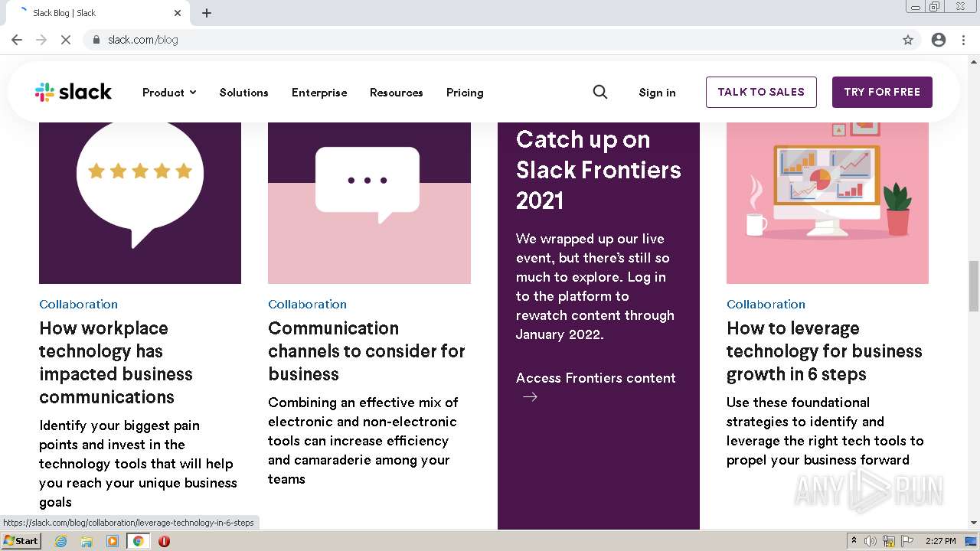Open the Chrome profile avatar

pyautogui.click(x=939, y=40)
